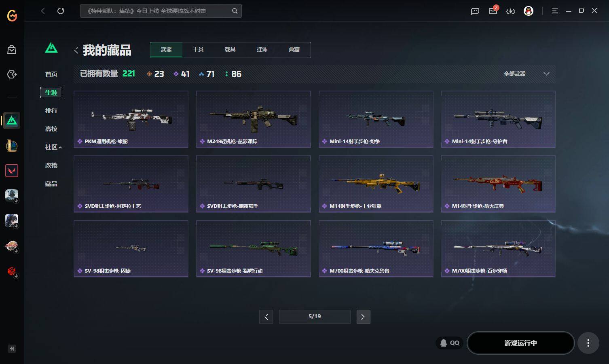
Task: Switch to League of Legends game icon
Action: click(x=12, y=146)
